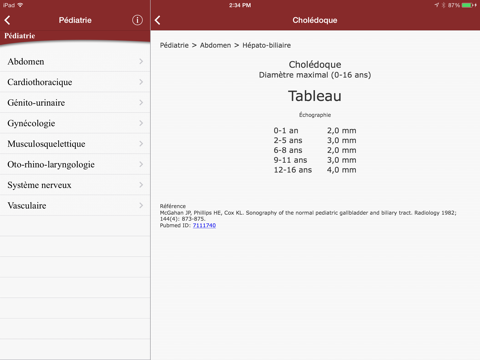The height and width of the screenshot is (360, 480).
Task: Open the Musculosquelettique category
Action: [x=75, y=144]
